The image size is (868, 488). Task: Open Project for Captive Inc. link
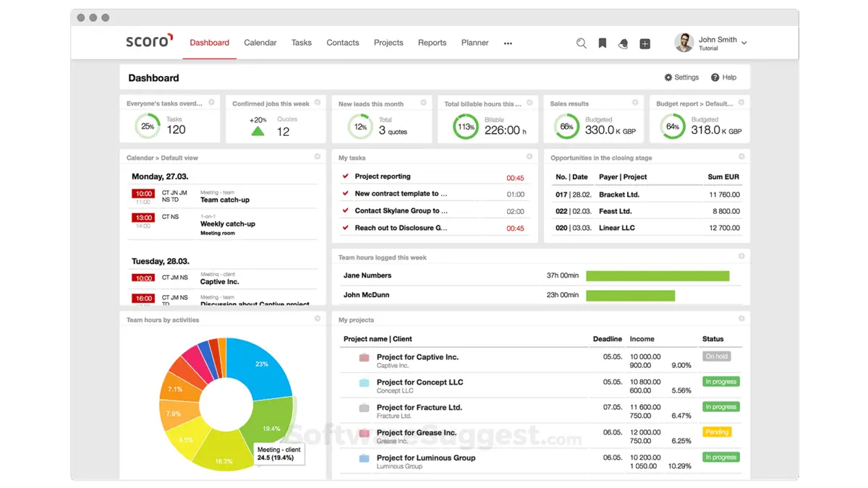tap(417, 357)
